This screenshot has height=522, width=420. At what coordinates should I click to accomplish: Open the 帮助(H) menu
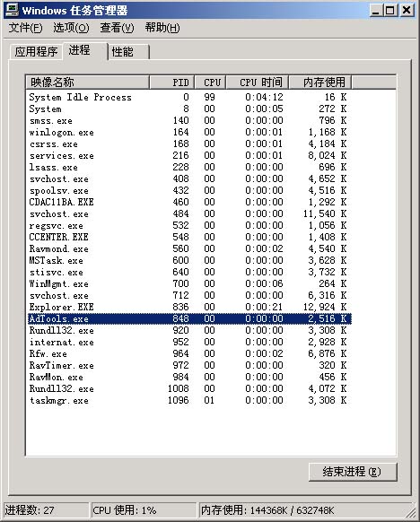click(x=162, y=28)
